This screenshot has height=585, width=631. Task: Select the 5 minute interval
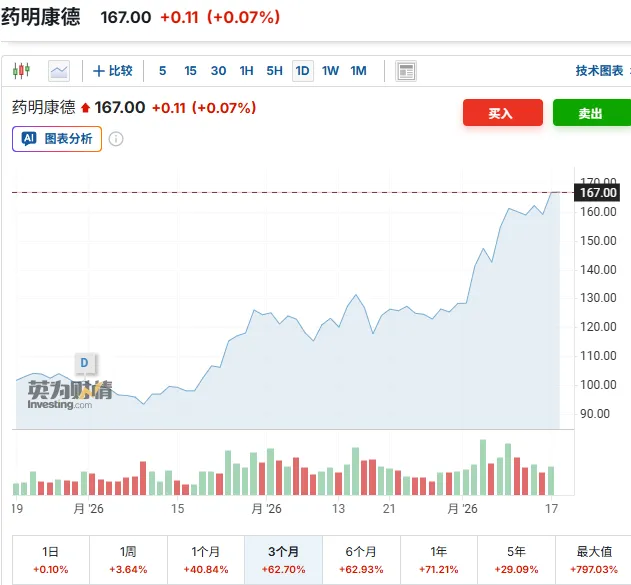coord(163,71)
